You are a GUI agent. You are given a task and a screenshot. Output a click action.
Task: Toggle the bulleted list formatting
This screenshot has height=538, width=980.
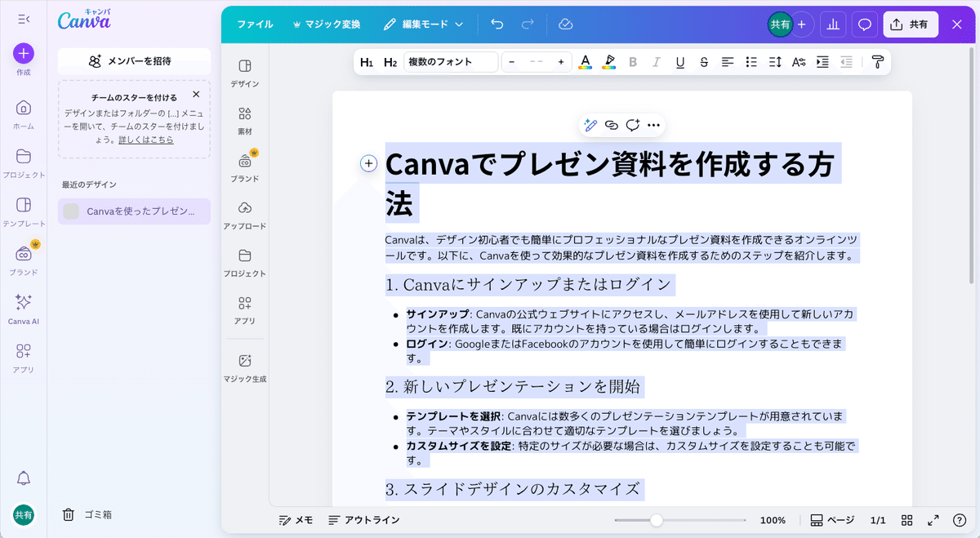[x=751, y=61]
